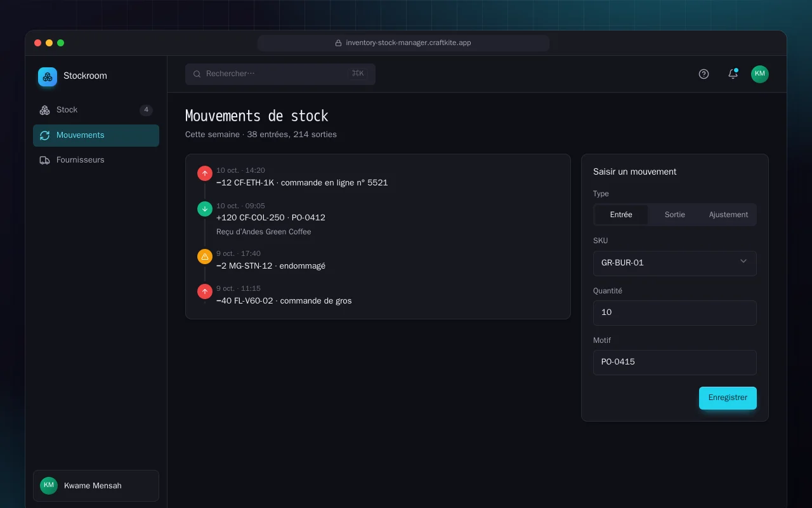Click the note 'Reçu d'Andes Green Coffee'
This screenshot has height=508, width=812.
click(x=264, y=232)
